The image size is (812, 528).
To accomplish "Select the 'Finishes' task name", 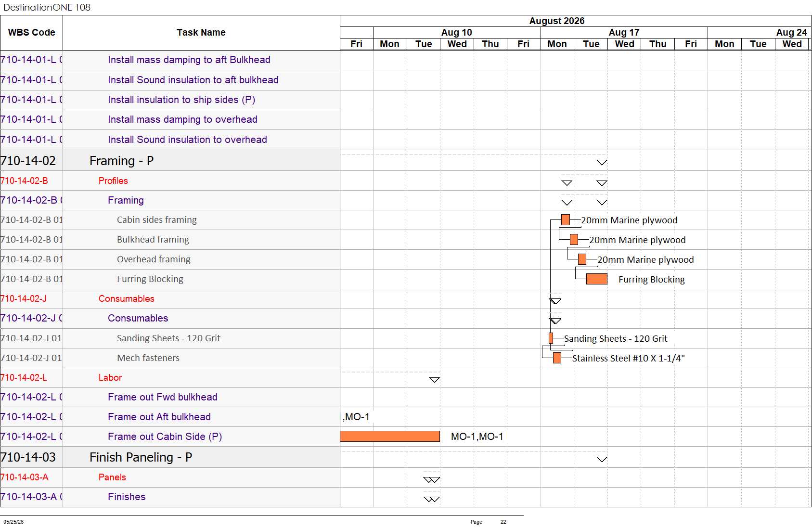I will tap(127, 497).
